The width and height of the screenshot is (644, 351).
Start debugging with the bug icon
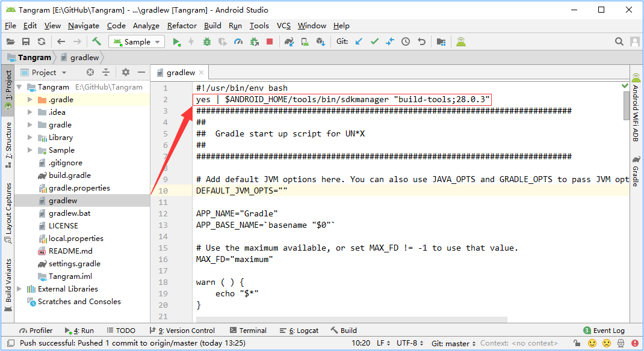click(207, 42)
